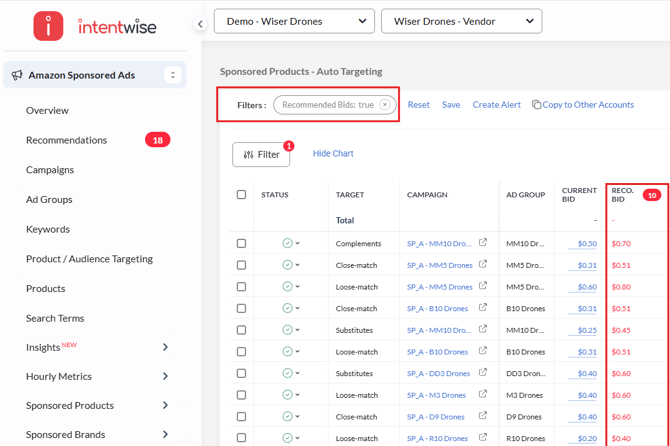Select the Complements row checkbox

click(241, 243)
